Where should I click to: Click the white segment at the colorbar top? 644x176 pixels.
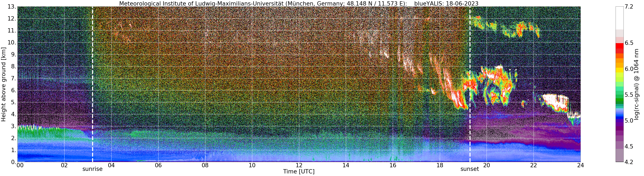tap(619, 18)
